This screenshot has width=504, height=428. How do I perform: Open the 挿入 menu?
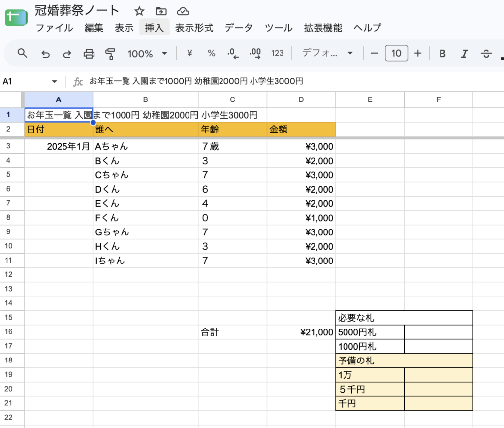coord(154,28)
